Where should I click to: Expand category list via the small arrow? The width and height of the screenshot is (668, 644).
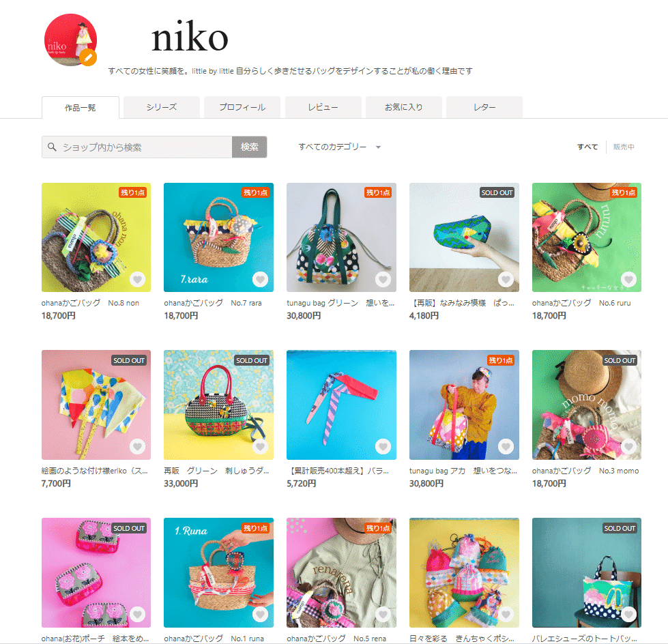[x=378, y=147]
